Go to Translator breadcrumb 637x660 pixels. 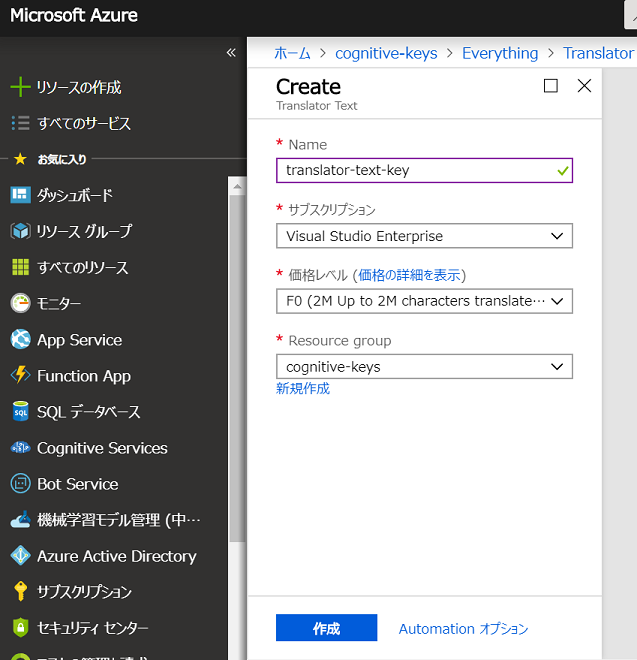[x=599, y=53]
